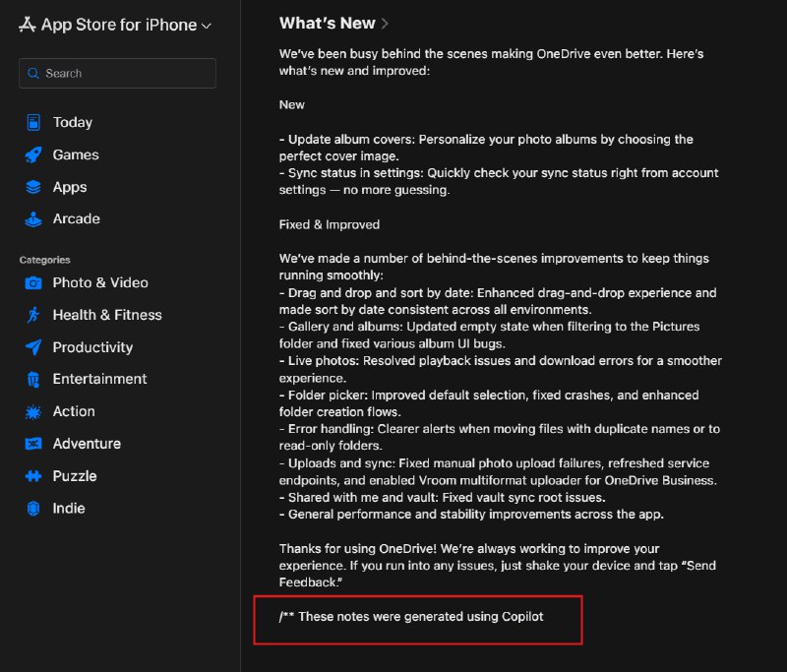Click the Today sidebar icon
787x672 pixels.
(x=31, y=122)
